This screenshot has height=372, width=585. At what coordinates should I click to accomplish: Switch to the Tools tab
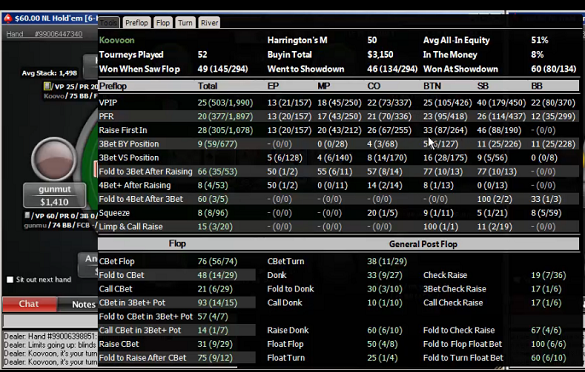109,23
